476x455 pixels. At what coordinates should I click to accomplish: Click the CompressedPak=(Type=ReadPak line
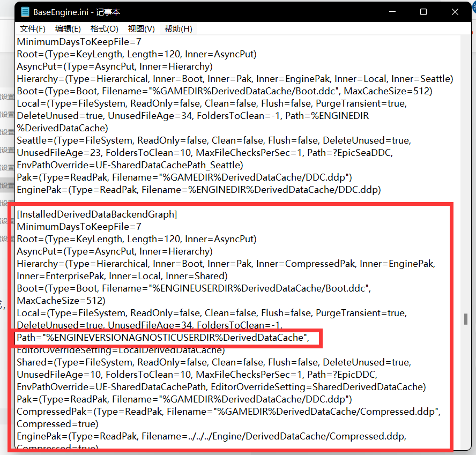tap(228, 412)
